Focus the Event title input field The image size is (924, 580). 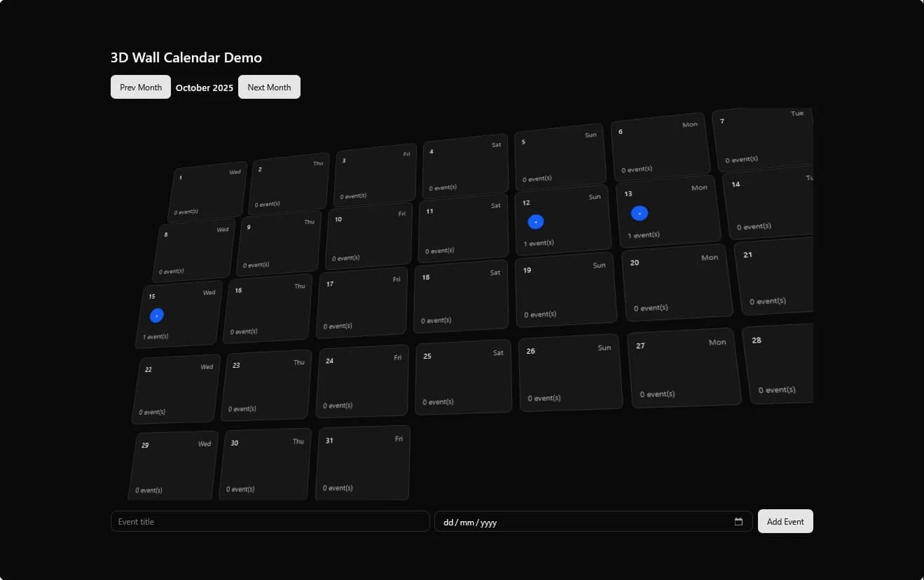click(270, 522)
